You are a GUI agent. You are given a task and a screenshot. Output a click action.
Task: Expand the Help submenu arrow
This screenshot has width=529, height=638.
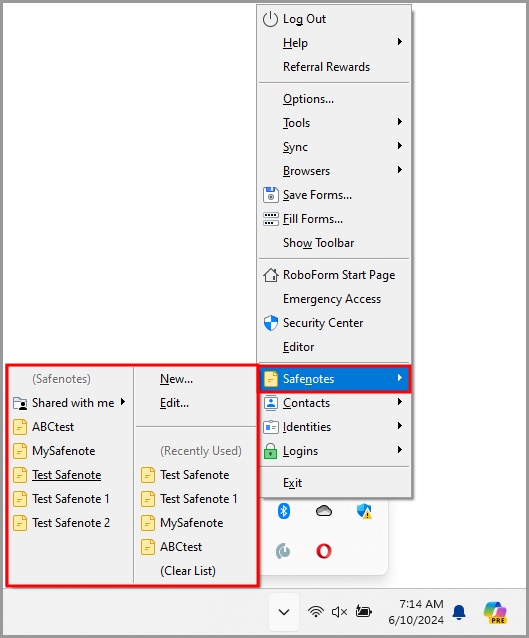400,42
